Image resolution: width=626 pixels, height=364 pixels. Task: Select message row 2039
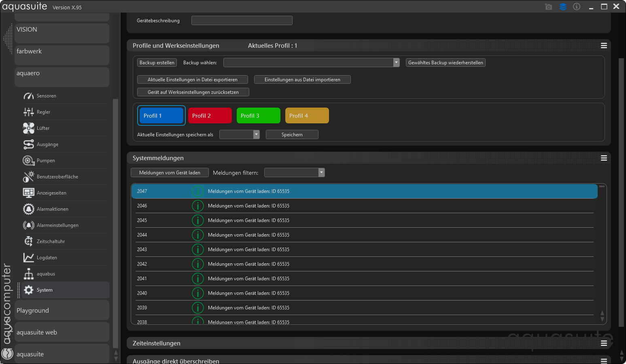[x=364, y=308]
